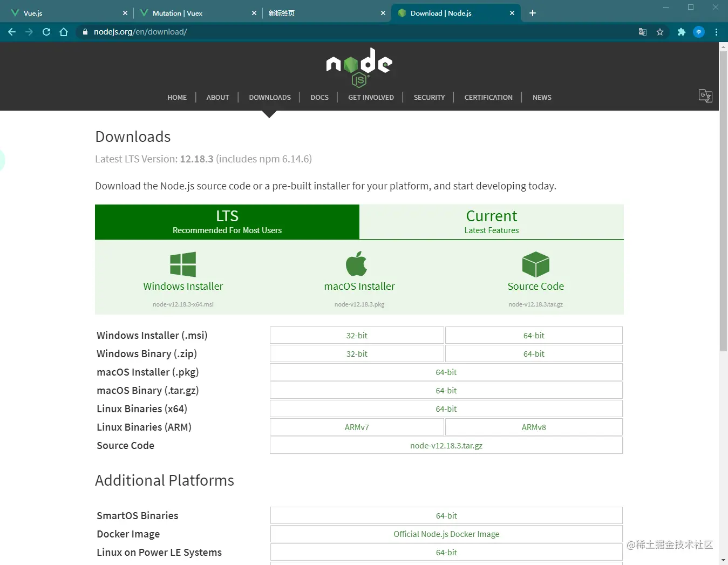Select the LTS release tab
Viewport: 728px width, 565px height.
227,222
